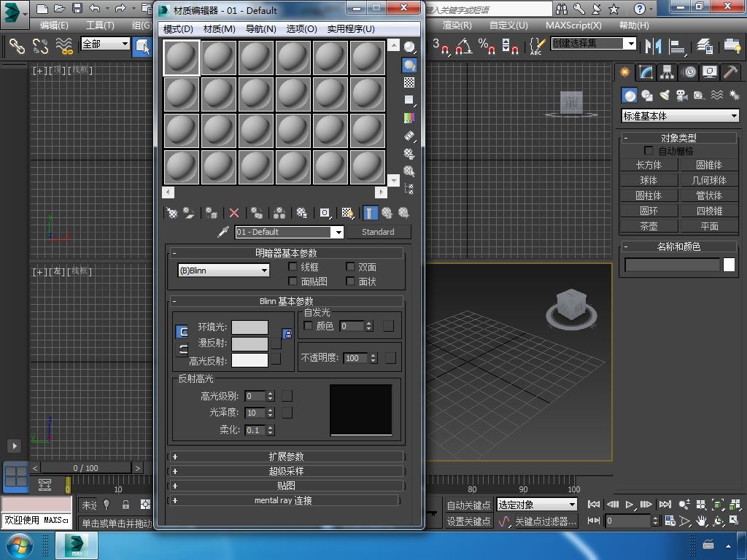The height and width of the screenshot is (560, 747).
Task: Expand the 超级采样 rollout
Action: (x=286, y=471)
